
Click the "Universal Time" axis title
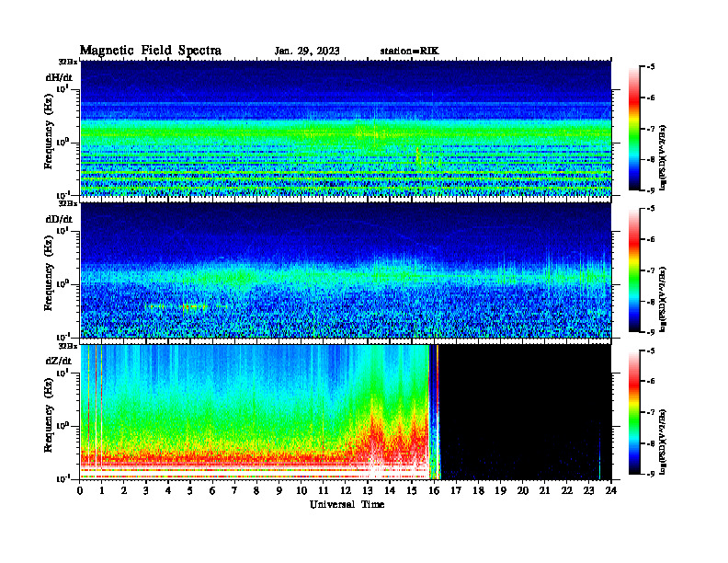pos(347,504)
